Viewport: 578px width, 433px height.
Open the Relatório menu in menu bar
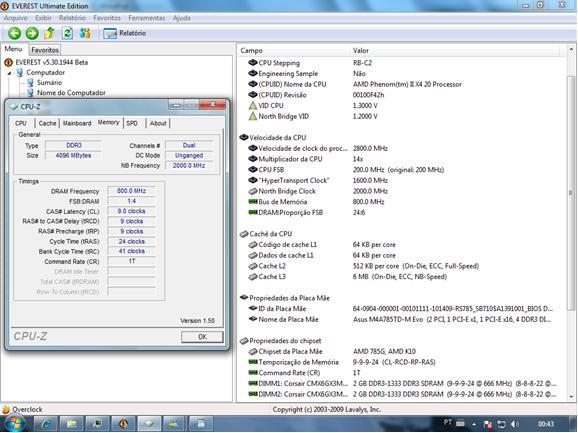72,18
